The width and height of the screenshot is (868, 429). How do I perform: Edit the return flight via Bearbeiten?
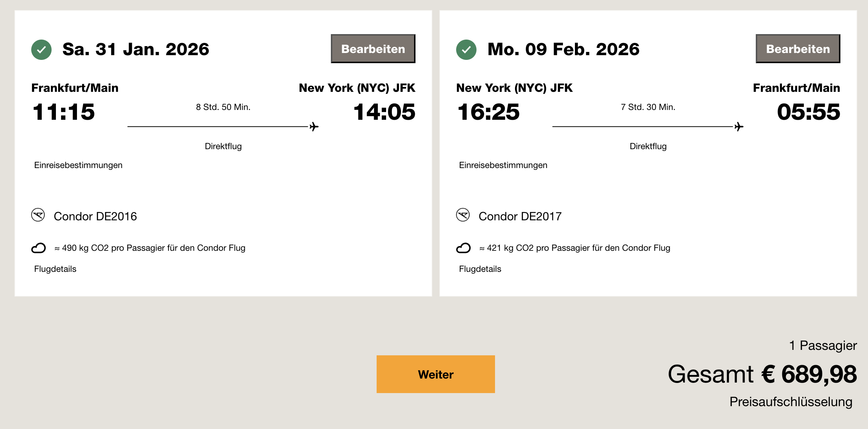pyautogui.click(x=798, y=49)
